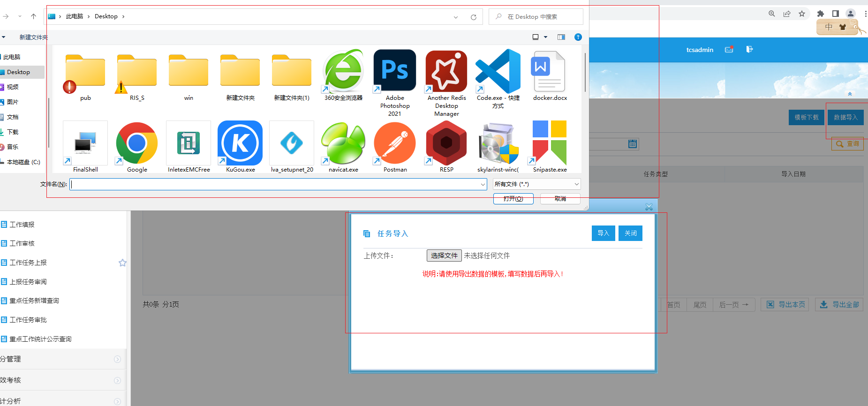Image resolution: width=868 pixels, height=406 pixels.
Task: Select the Code.exe shortcut
Action: point(498,80)
